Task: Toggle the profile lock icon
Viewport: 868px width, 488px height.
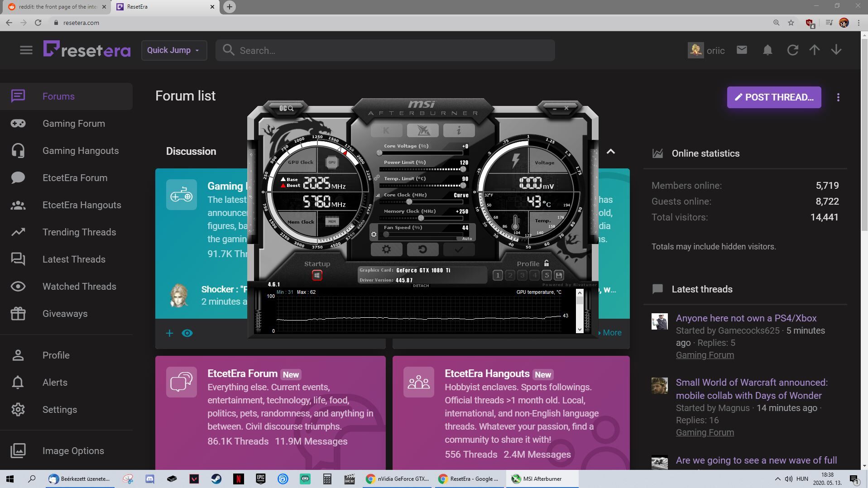Action: (547, 263)
